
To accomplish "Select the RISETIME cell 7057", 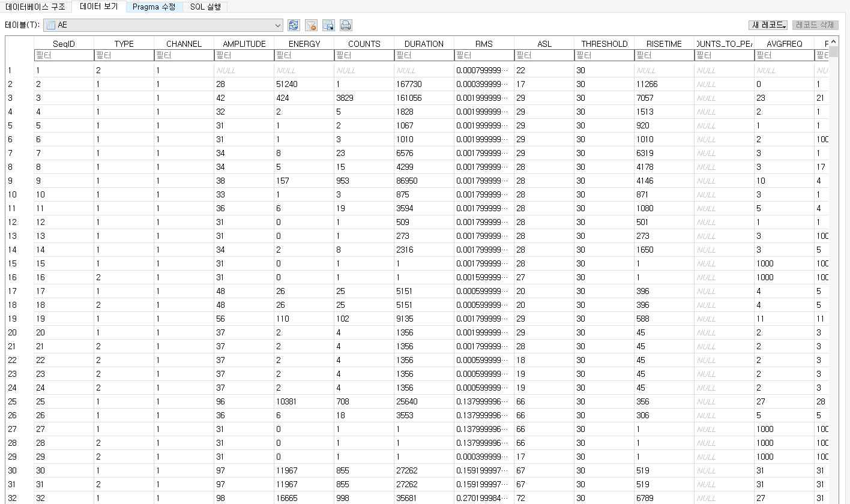I will (664, 98).
